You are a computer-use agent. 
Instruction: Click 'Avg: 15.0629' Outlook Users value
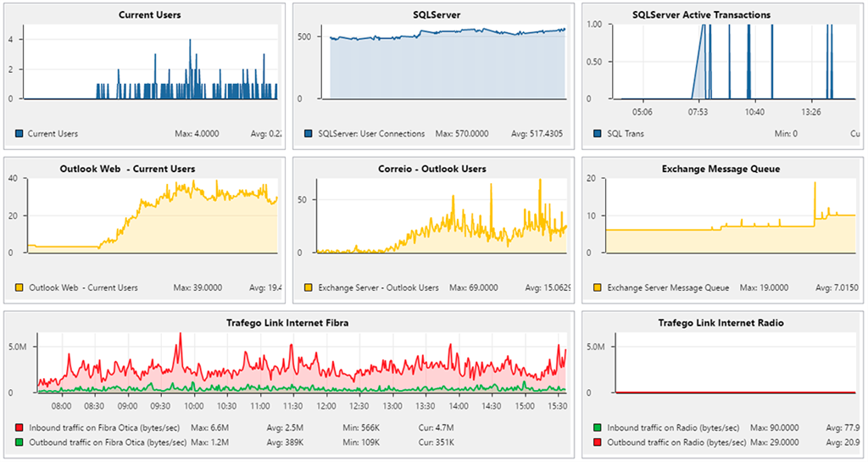(548, 287)
